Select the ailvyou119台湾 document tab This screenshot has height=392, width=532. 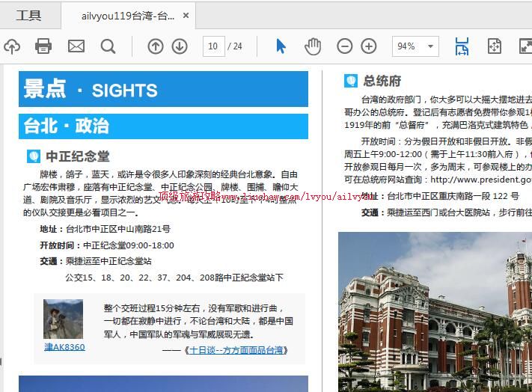tap(128, 16)
